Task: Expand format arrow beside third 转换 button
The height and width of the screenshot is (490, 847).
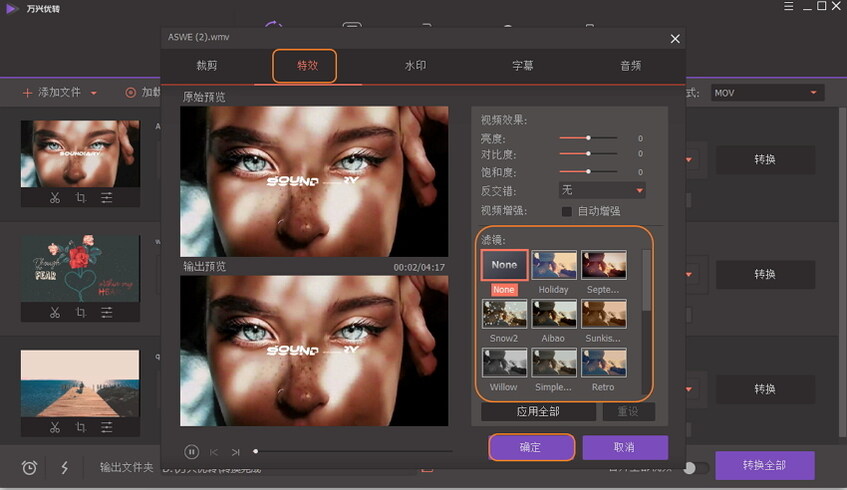Action: [689, 389]
